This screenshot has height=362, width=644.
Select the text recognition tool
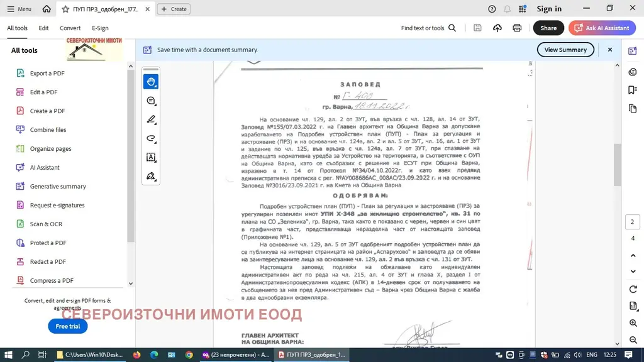click(151, 157)
